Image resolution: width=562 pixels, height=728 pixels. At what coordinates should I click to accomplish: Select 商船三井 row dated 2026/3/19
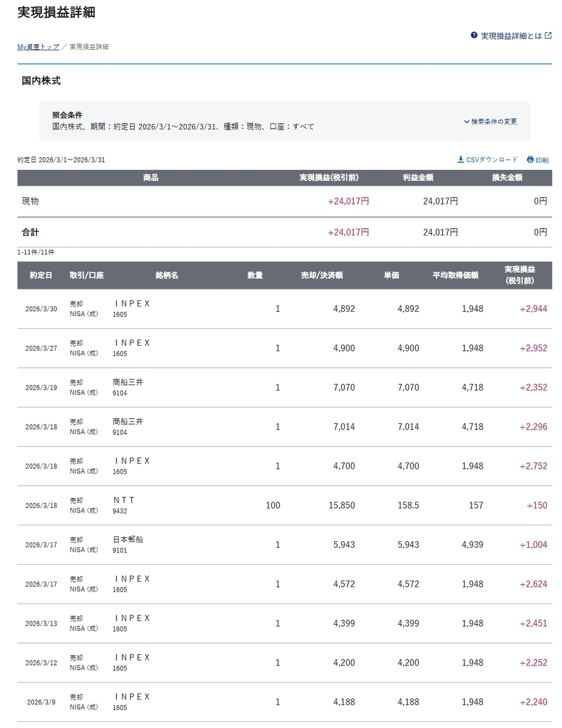pyautogui.click(x=284, y=387)
